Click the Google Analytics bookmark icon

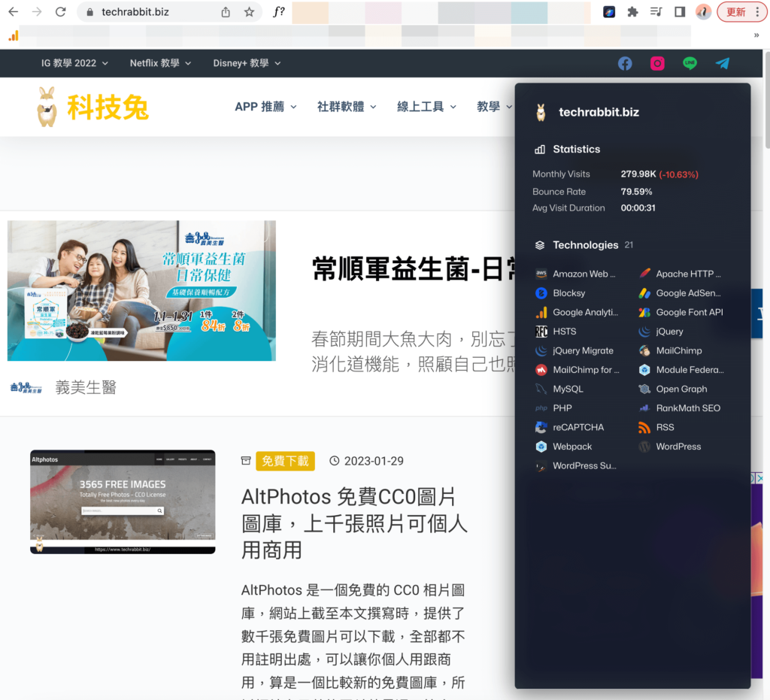pos(14,35)
